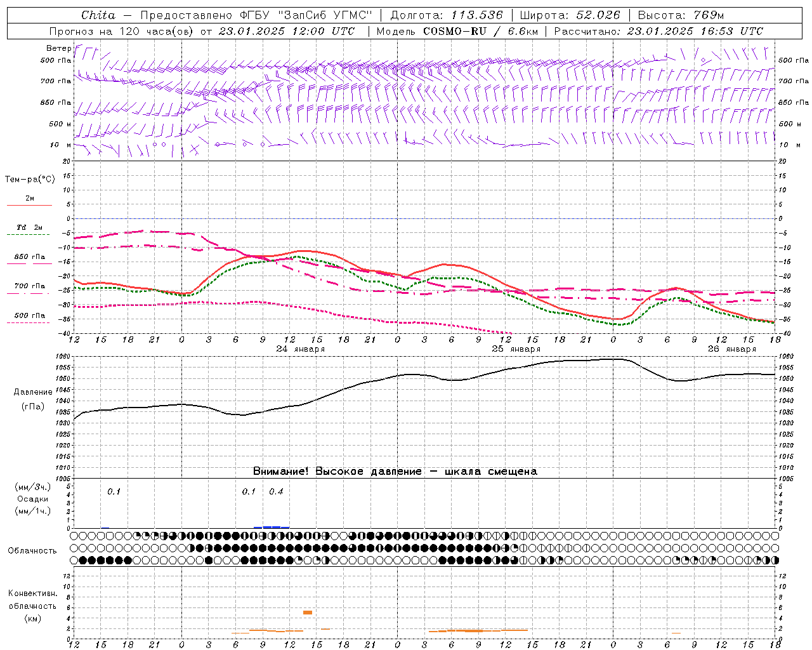Viewport: 812px width, 650px height.
Task: Click the '(мм/3ч.)' precipitation unit label
Action: 33,487
